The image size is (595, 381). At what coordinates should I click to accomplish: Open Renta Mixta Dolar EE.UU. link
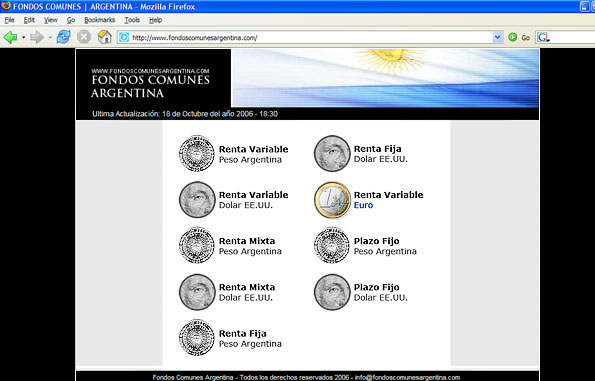pyautogui.click(x=247, y=292)
